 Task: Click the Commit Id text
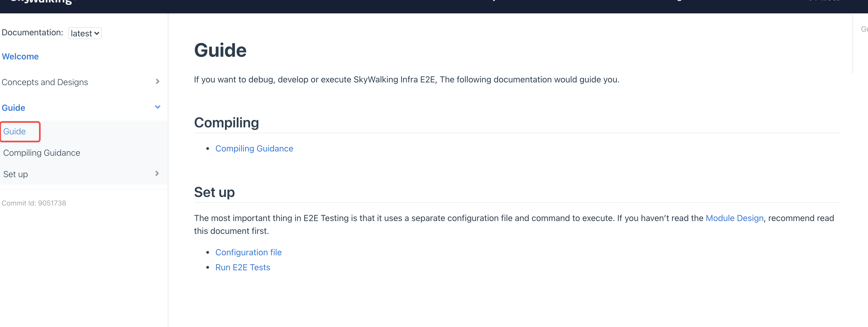[34, 203]
